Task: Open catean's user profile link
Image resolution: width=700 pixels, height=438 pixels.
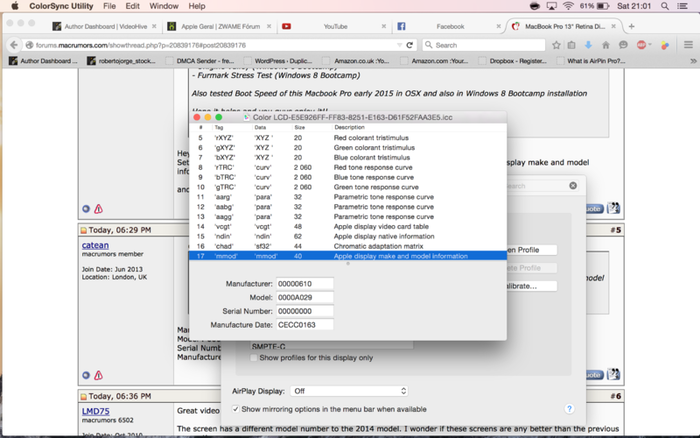Action: (95, 245)
